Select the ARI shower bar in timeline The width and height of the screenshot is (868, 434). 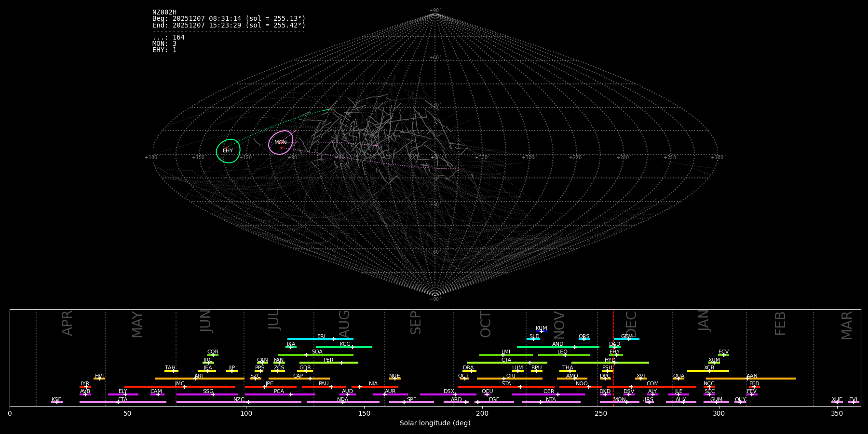[x=200, y=379]
